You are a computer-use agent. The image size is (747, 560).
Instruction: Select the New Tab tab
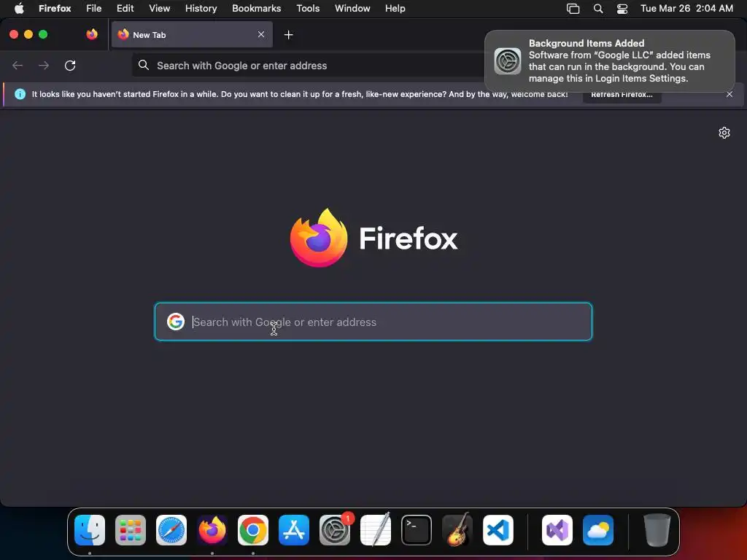(192, 34)
